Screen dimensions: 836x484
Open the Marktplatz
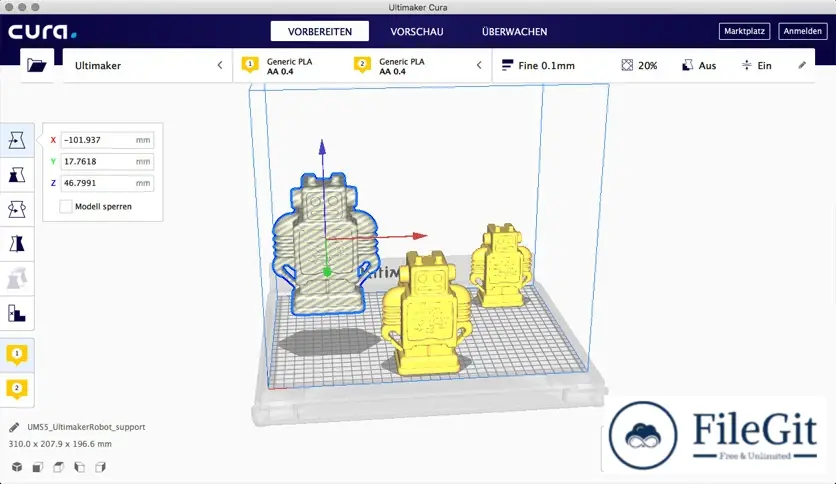744,31
